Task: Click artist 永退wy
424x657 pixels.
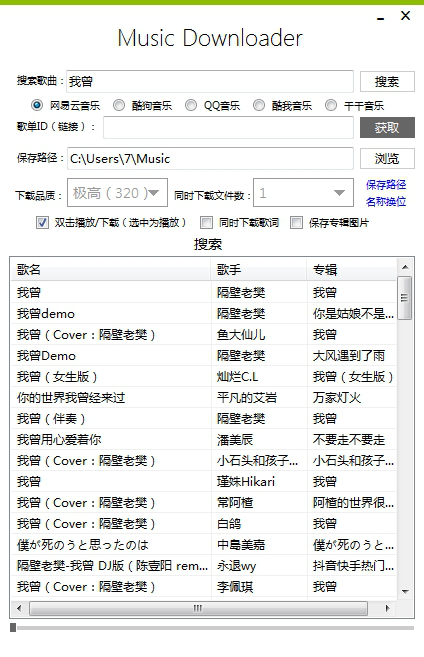Action: pos(236,565)
